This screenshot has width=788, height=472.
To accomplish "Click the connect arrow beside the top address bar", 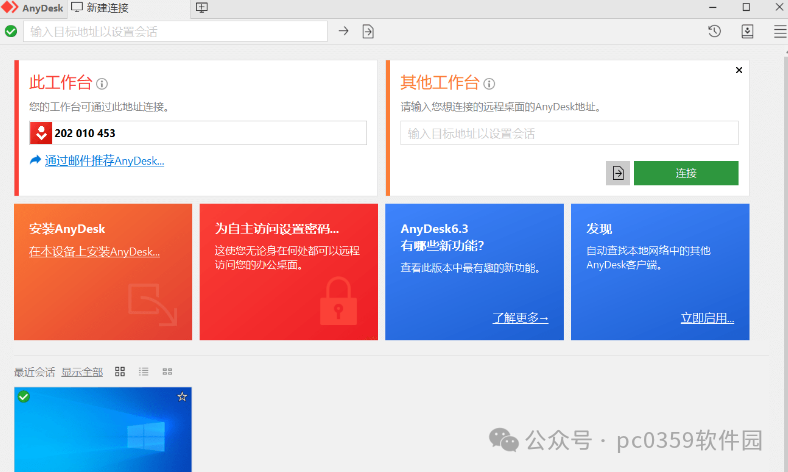I will tap(343, 31).
